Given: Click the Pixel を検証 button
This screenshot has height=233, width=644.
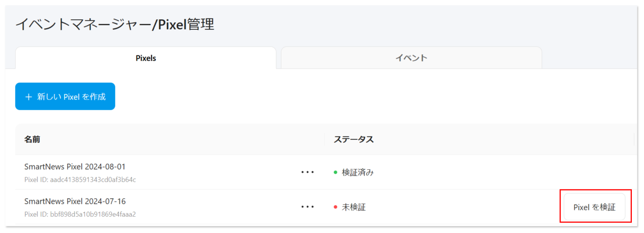Looking at the screenshot, I should point(594,207).
